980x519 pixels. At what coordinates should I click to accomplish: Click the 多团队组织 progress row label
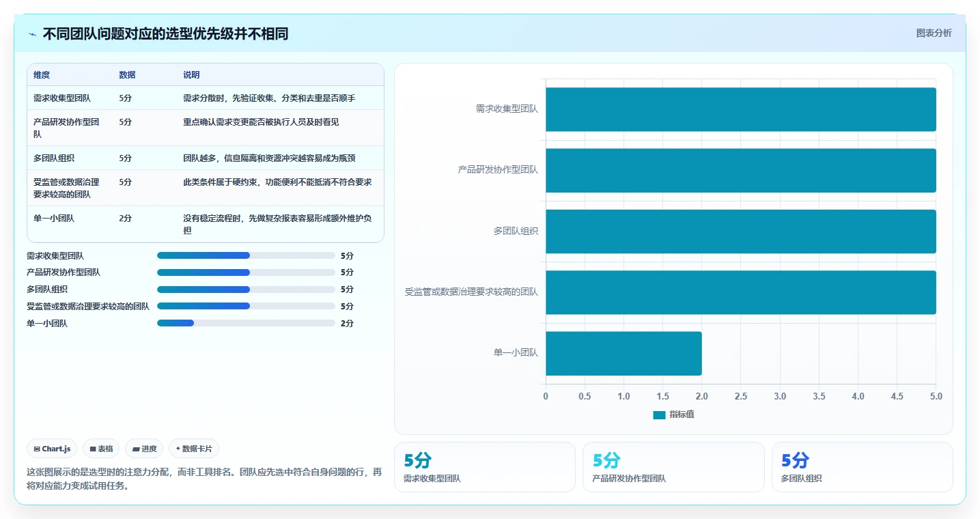click(x=47, y=290)
